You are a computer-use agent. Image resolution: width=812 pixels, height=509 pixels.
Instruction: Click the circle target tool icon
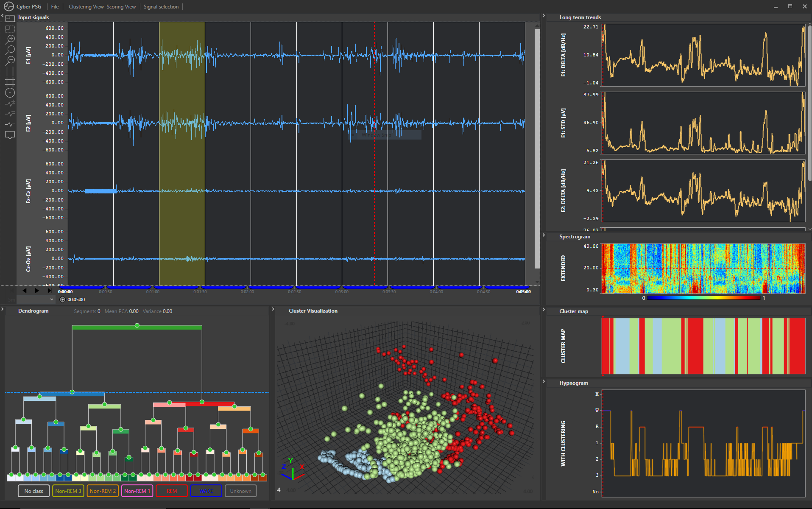point(10,93)
